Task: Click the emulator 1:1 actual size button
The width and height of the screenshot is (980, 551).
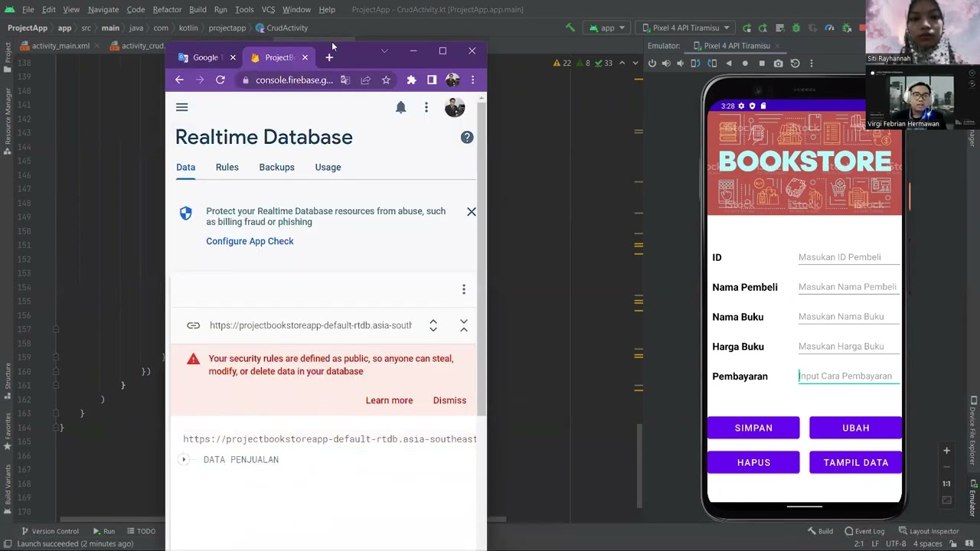Action: [x=946, y=484]
